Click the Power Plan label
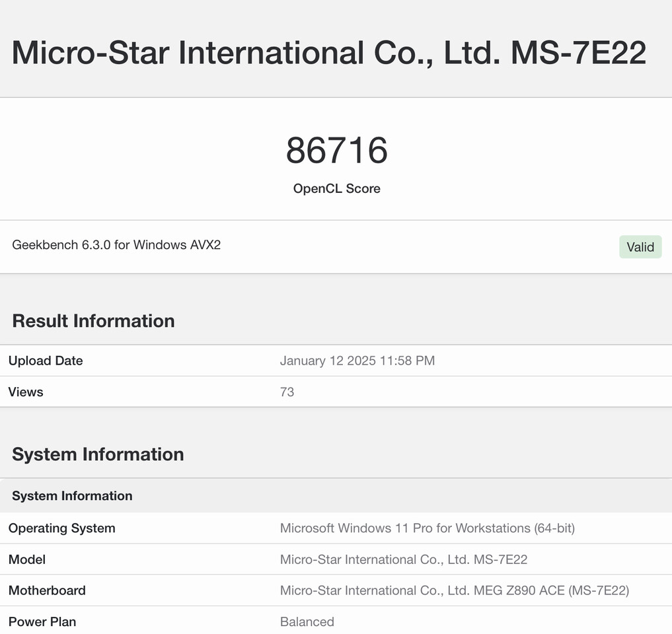Viewport: 672px width, 634px height. [x=42, y=621]
